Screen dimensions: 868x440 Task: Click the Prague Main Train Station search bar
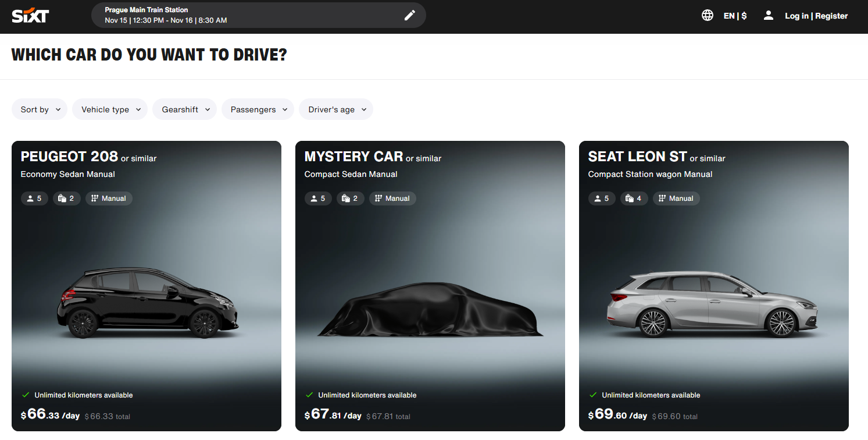pyautogui.click(x=244, y=15)
